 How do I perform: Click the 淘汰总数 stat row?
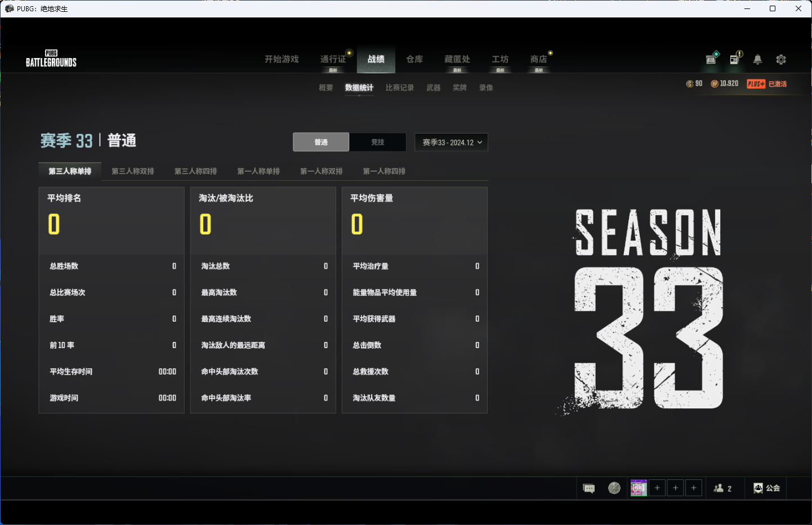(x=263, y=266)
